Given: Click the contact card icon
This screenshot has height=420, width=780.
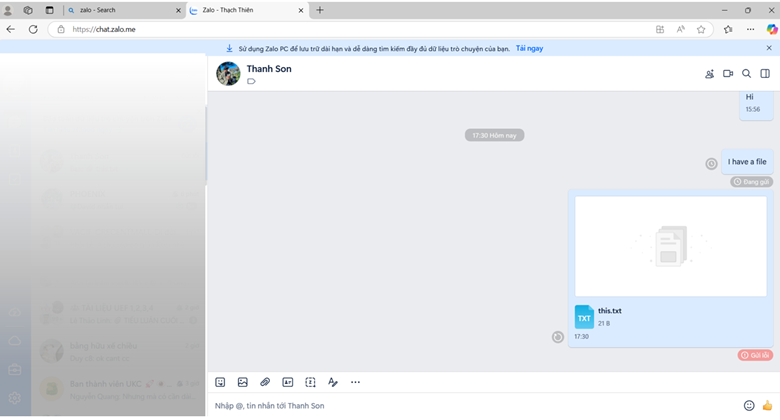Looking at the screenshot, I should point(288,382).
